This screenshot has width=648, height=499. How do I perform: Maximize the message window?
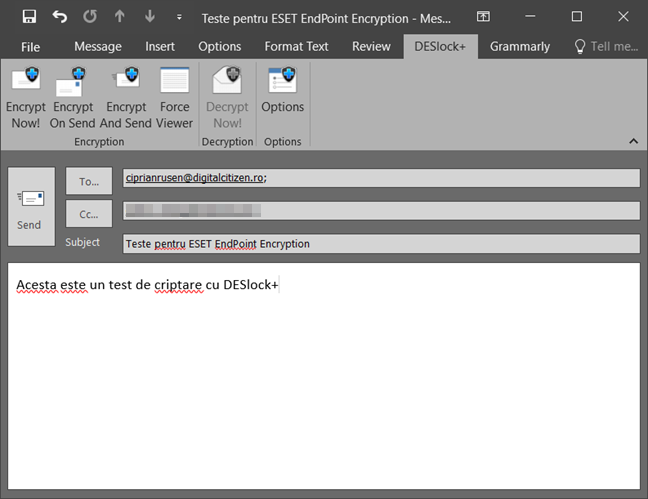coord(577,17)
